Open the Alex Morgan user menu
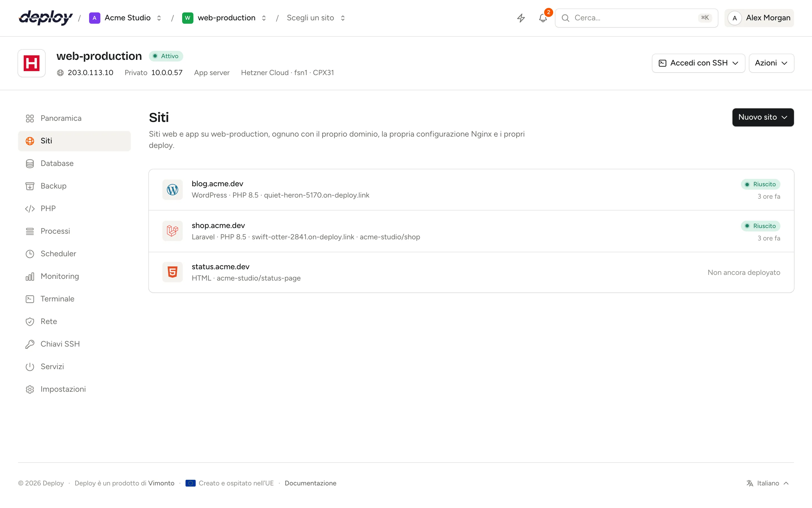Viewport: 812px width, 508px height. point(759,18)
